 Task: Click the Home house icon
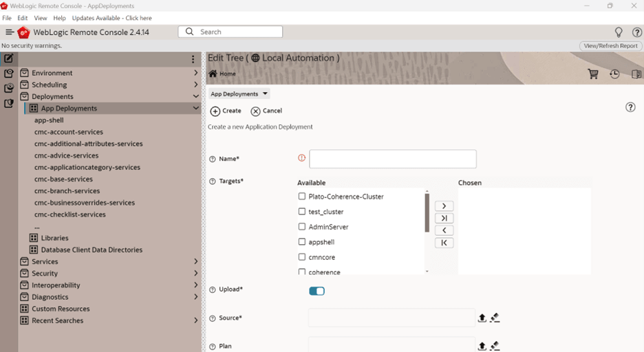pyautogui.click(x=213, y=74)
